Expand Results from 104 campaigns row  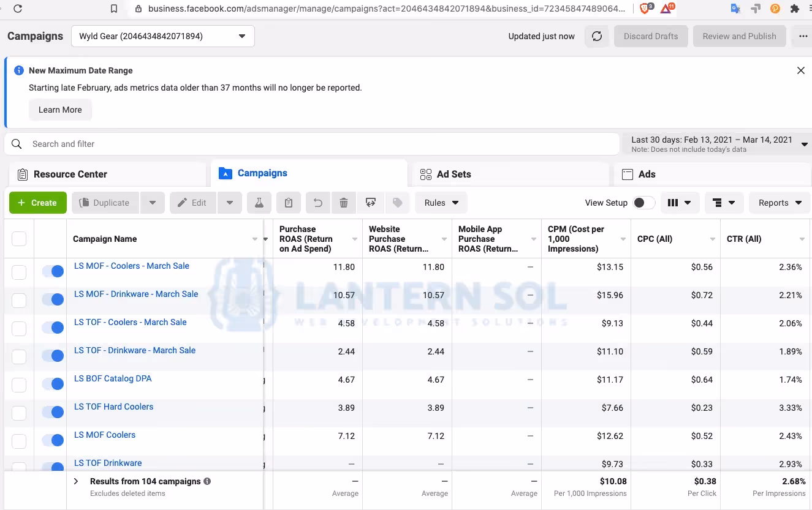(76, 481)
